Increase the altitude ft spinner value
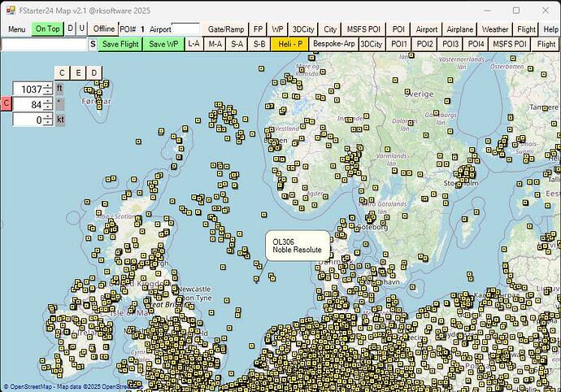This screenshot has height=392, width=561. (x=47, y=85)
